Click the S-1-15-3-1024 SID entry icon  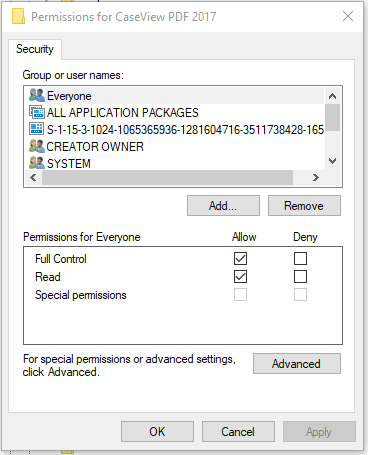point(37,129)
